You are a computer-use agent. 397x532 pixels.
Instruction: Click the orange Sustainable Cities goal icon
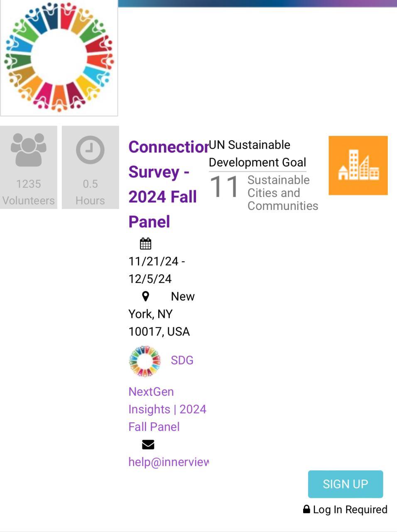point(358,165)
